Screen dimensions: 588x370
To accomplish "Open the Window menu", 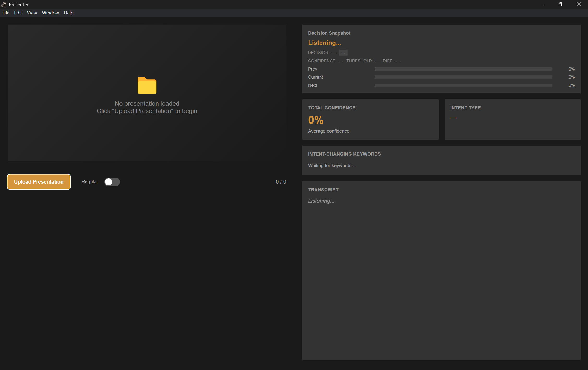I will pos(50,13).
